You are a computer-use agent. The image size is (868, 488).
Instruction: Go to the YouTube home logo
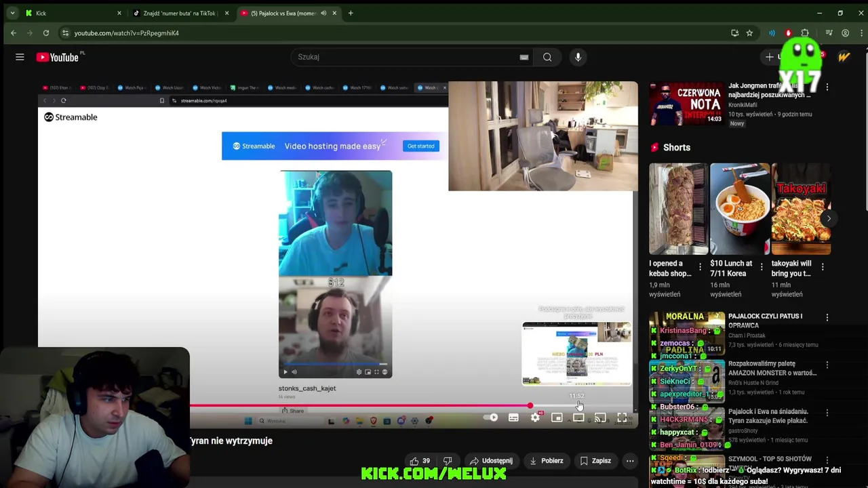(58, 58)
